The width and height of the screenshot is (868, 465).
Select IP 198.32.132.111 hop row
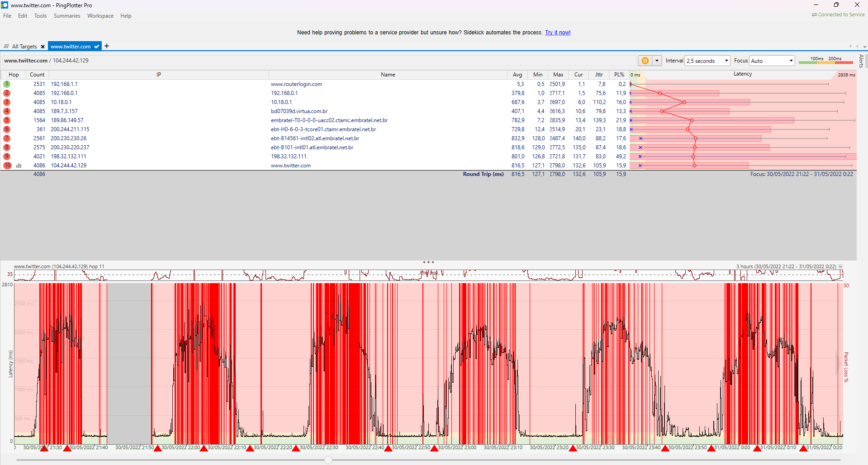[68, 157]
